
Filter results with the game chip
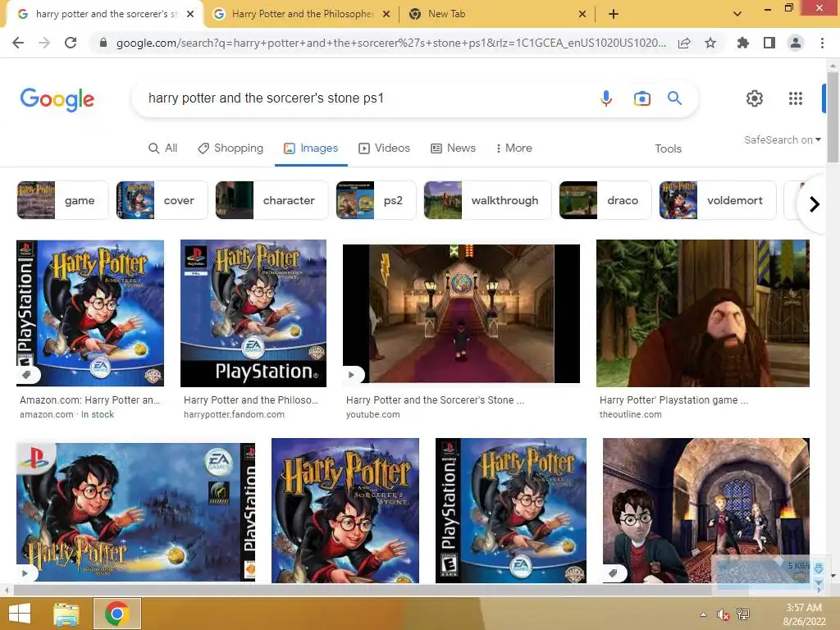coord(62,200)
